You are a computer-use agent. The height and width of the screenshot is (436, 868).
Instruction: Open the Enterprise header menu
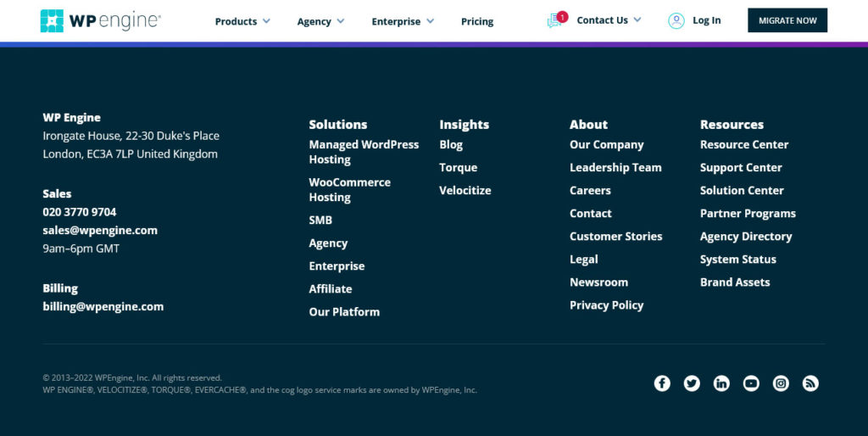pos(396,21)
